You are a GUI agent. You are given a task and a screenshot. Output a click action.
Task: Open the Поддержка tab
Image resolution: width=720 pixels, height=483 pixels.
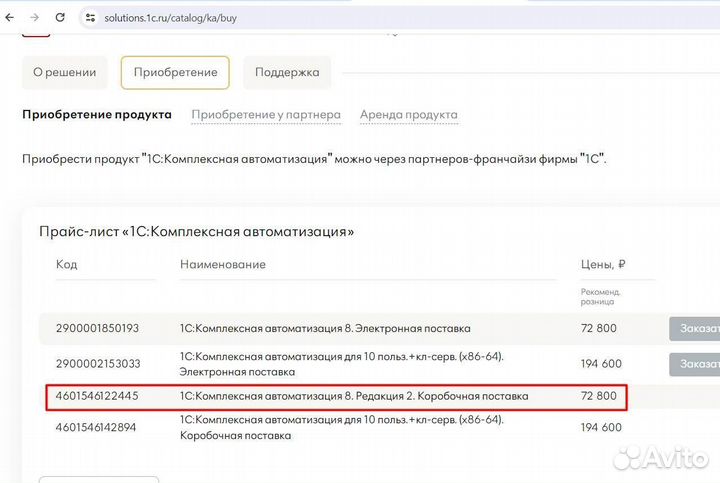tap(287, 73)
